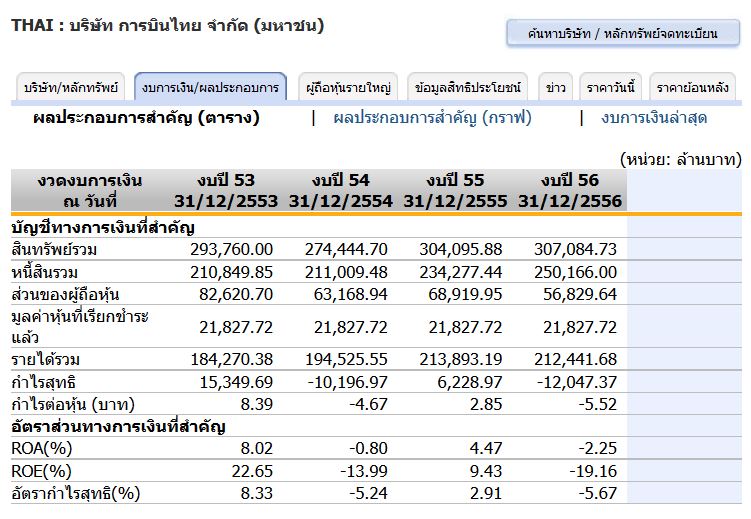This screenshot has height=519, width=751.
Task: Click EPS value 8.39
Action: 257,404
